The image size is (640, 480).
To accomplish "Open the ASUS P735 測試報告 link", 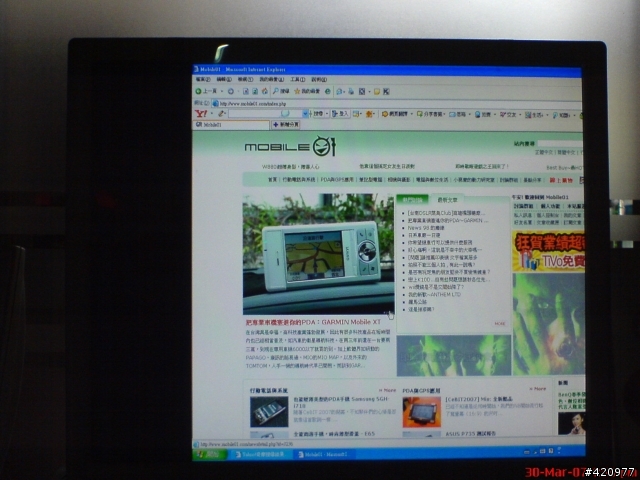I will click(470, 433).
